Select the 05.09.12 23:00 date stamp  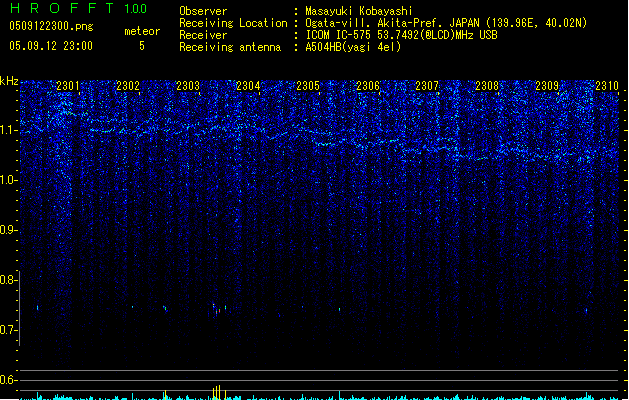50,46
